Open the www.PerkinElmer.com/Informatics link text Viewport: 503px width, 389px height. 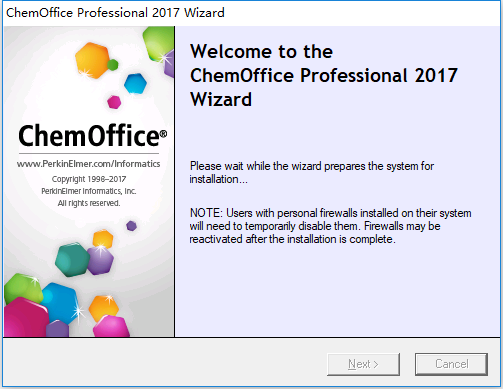point(89,164)
